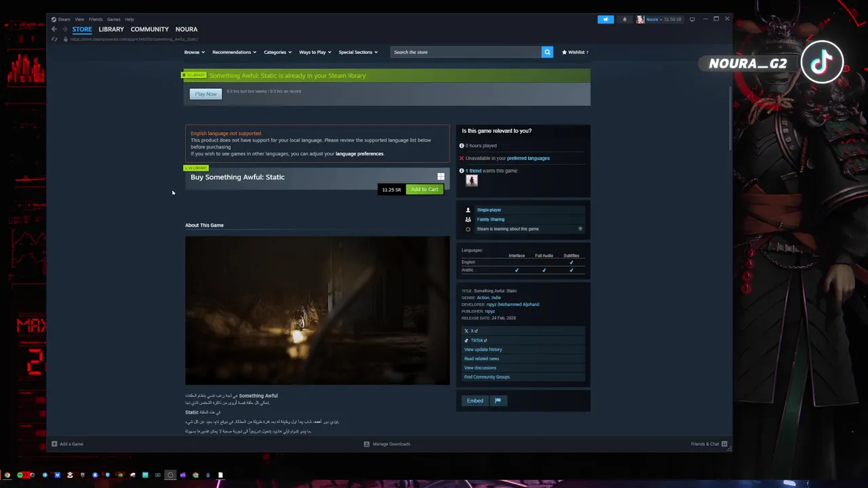Reload the store page

[54, 39]
